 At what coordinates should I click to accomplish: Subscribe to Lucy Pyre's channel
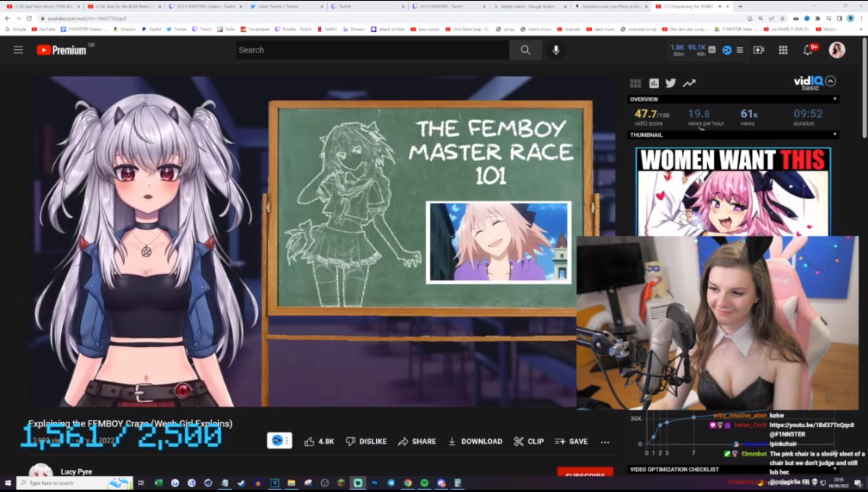pyautogui.click(x=585, y=473)
